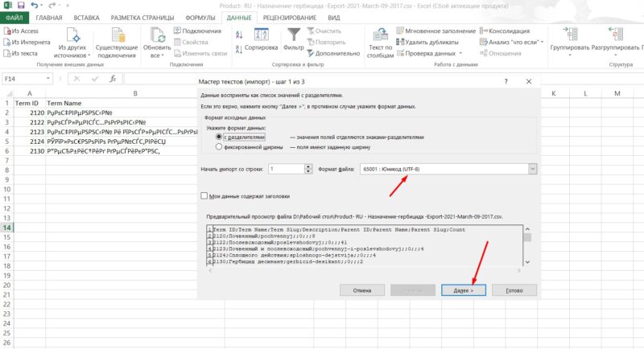Click cell with Term ID 2130
This screenshot has width=644, height=349.
(x=30, y=151)
